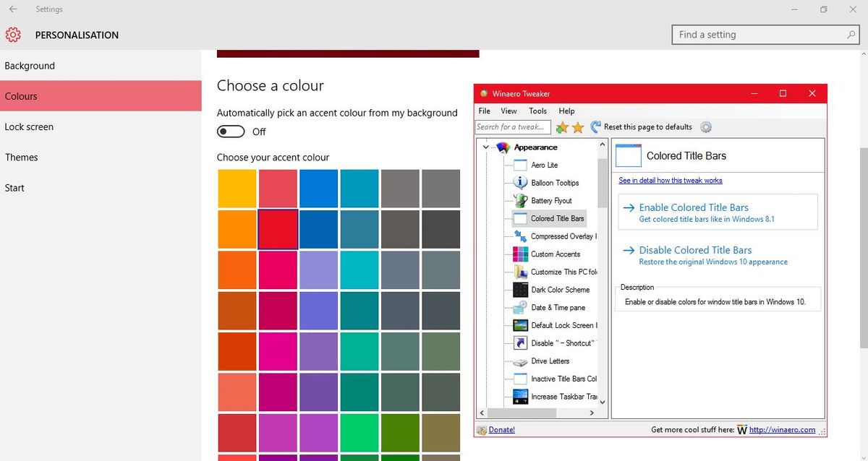This screenshot has width=868, height=461.
Task: Open Winaero Tweaker settings gear icon
Action: pos(706,127)
